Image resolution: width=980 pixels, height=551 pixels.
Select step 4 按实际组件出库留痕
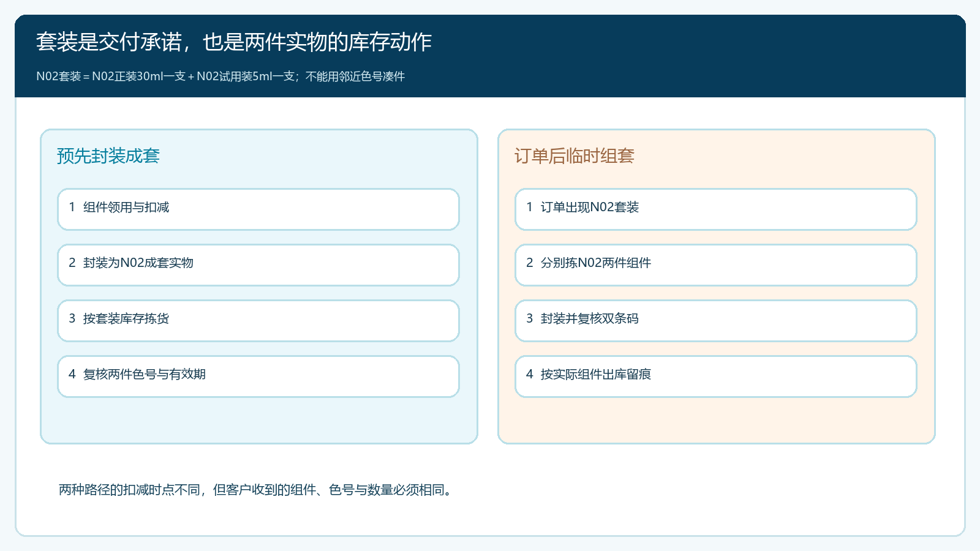pyautogui.click(x=716, y=377)
